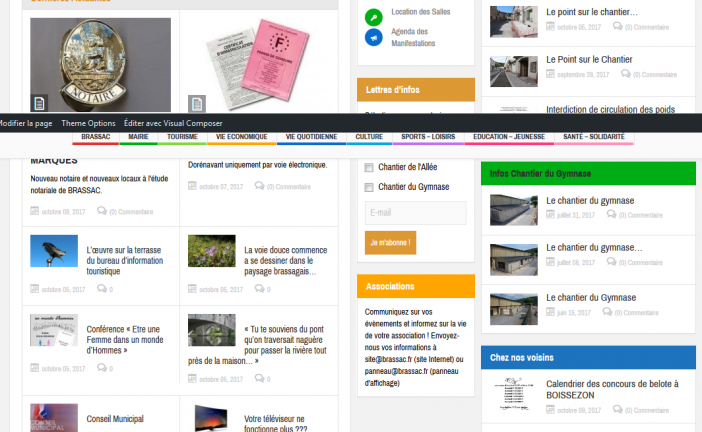Viewport: 702px width, 432px height.
Task: Click the blue Agenda des Manifestations megaphone icon
Action: tap(373, 38)
